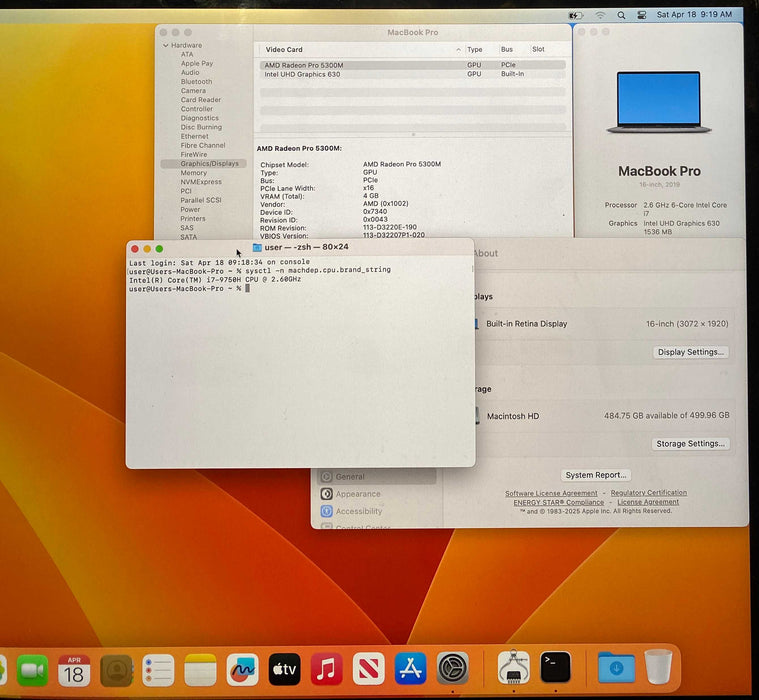Select the AMD Radeon Pro 5300M row
This screenshot has height=700, width=759.
click(x=412, y=65)
